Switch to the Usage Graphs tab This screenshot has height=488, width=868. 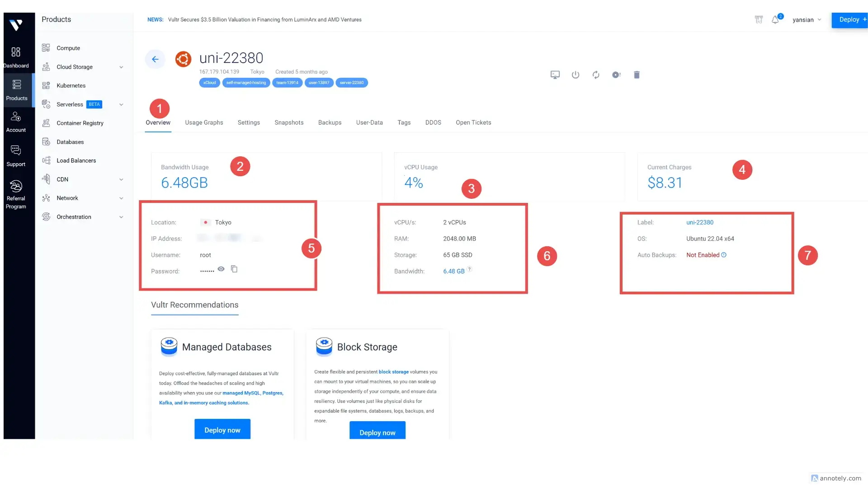pyautogui.click(x=204, y=122)
